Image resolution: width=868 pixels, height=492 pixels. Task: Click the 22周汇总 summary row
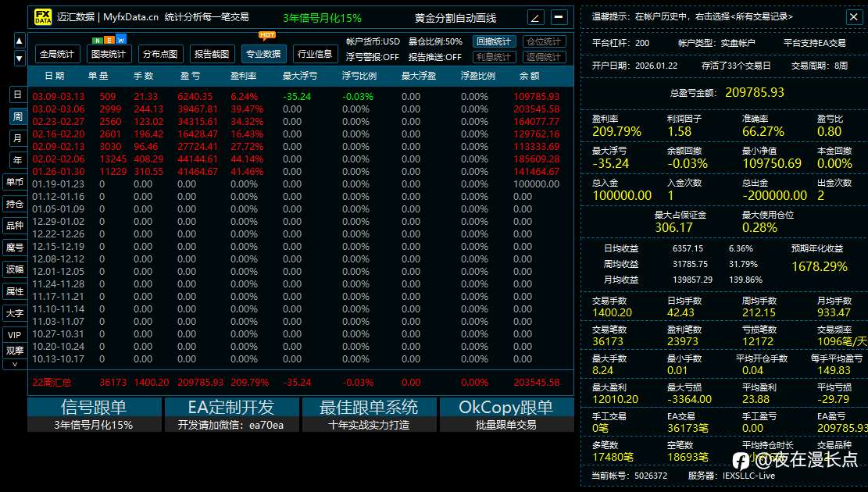click(301, 383)
